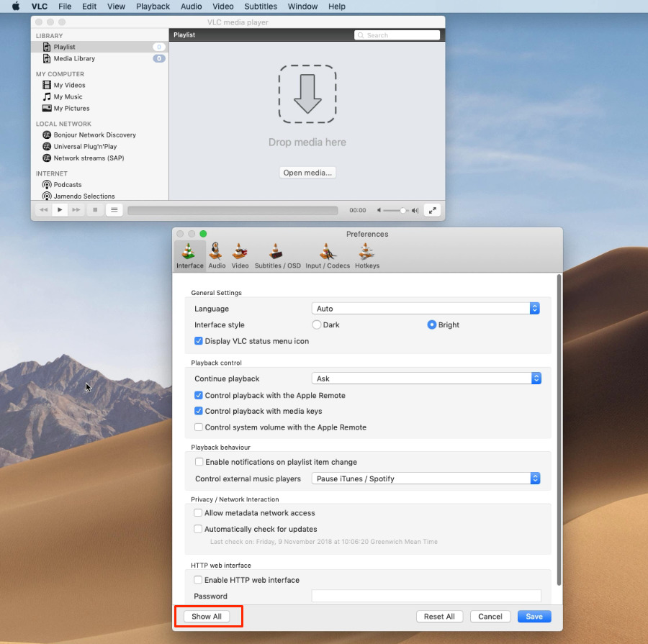Open the Edit menu

tap(89, 6)
